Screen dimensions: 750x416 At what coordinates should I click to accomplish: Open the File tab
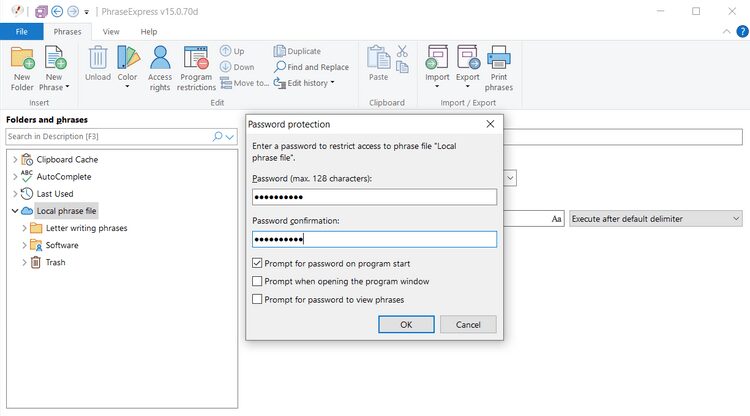pos(22,32)
